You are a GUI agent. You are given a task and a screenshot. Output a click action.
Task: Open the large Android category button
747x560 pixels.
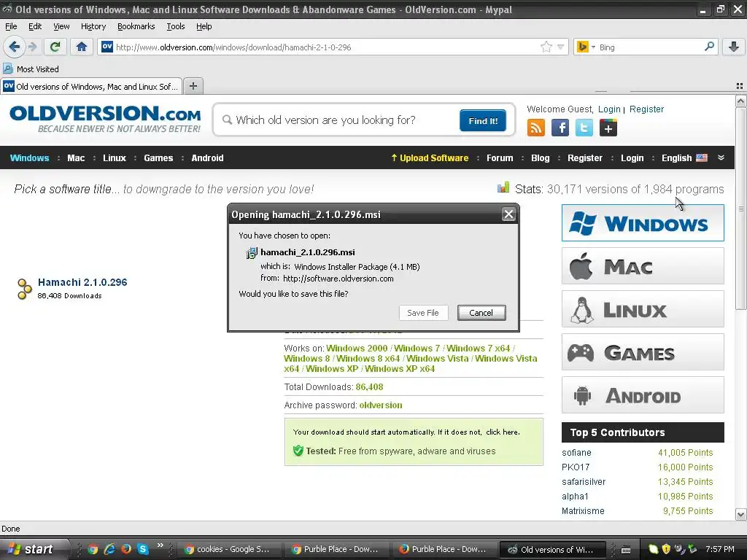(x=643, y=395)
